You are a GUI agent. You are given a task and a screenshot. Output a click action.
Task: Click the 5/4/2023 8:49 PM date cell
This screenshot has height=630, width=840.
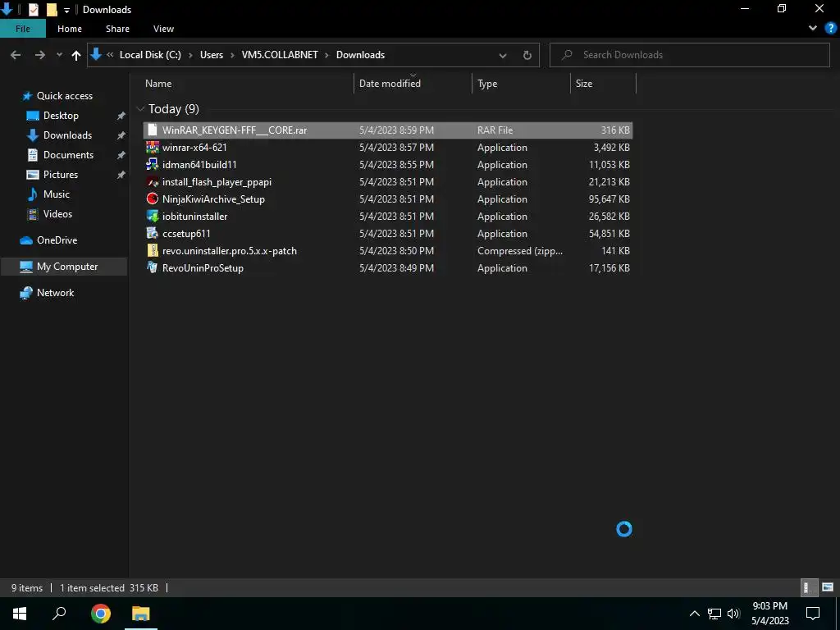tap(396, 267)
